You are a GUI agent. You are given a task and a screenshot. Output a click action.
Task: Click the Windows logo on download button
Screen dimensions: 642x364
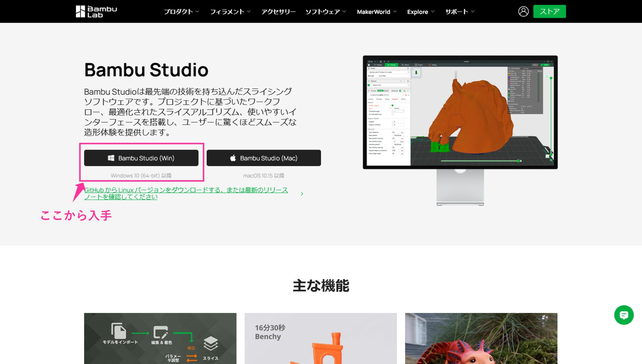tap(111, 158)
